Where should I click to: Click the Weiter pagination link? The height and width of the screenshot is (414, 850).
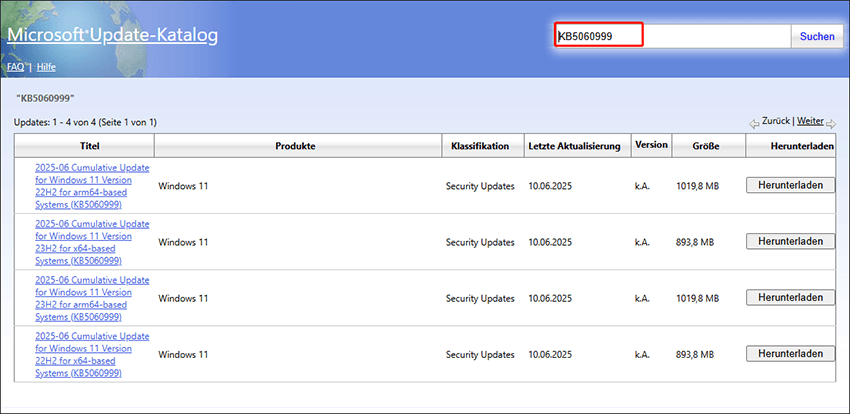810,121
